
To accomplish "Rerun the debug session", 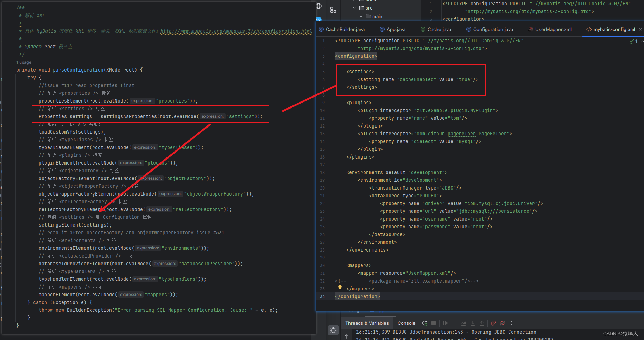I will click(x=424, y=323).
